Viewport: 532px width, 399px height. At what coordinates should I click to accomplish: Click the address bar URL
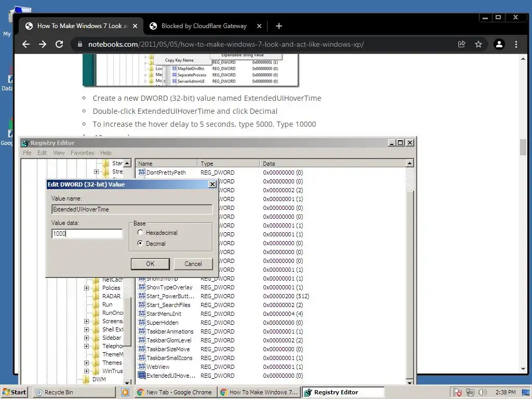[x=226, y=45]
